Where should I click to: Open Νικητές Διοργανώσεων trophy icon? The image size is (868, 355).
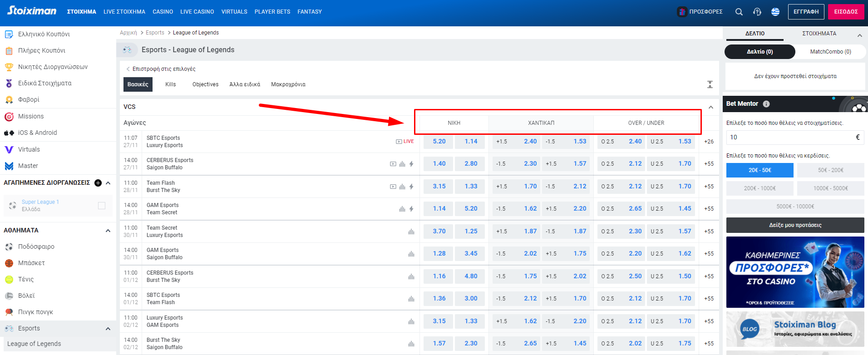click(x=9, y=67)
